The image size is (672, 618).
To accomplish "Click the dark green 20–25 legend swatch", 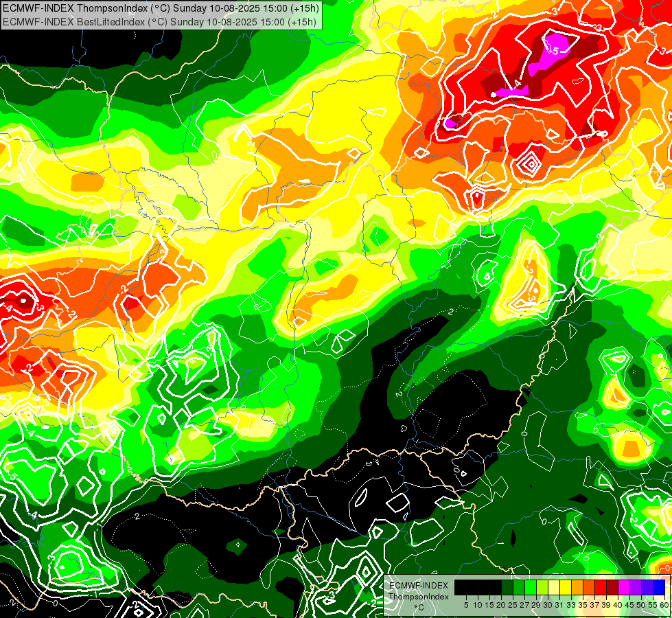I will click(507, 587).
